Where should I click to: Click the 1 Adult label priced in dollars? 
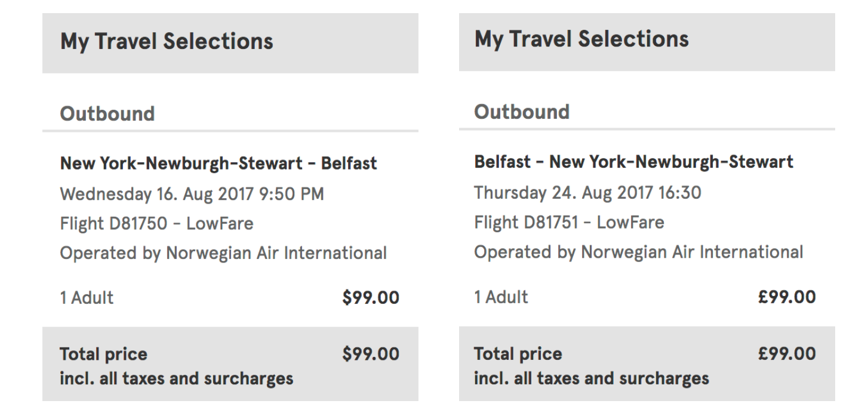(87, 298)
